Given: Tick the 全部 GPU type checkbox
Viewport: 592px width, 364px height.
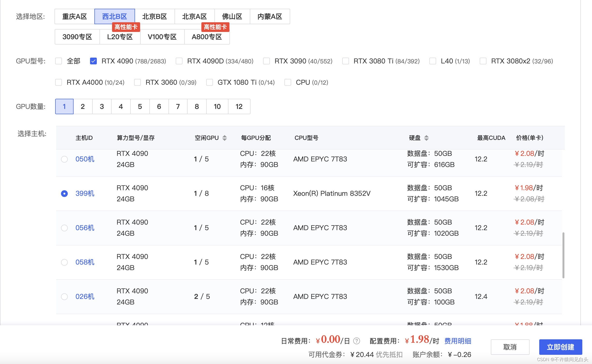Looking at the screenshot, I should click(x=59, y=61).
